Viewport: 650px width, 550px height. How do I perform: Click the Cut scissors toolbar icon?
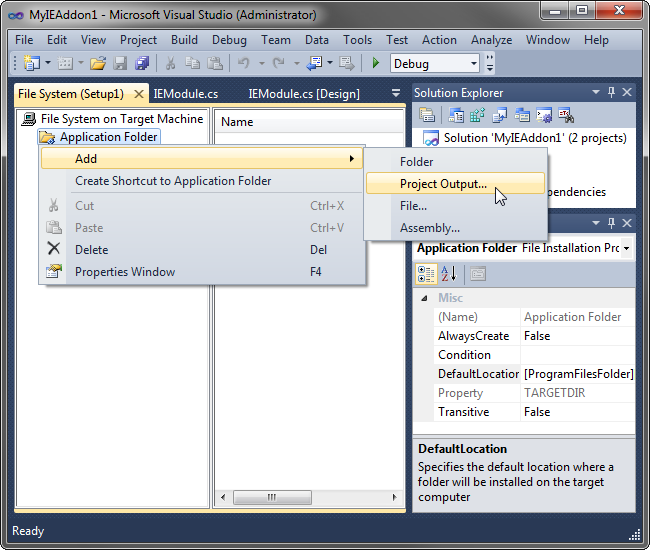click(x=170, y=63)
